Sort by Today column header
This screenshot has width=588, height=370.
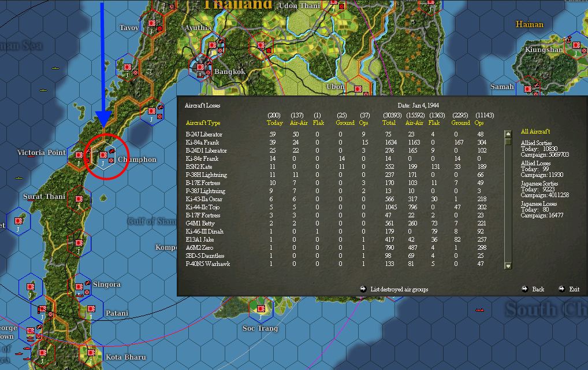[274, 123]
